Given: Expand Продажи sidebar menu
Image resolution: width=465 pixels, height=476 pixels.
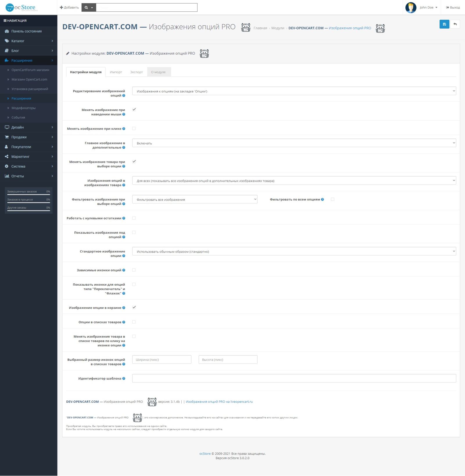Looking at the screenshot, I should pos(28,137).
